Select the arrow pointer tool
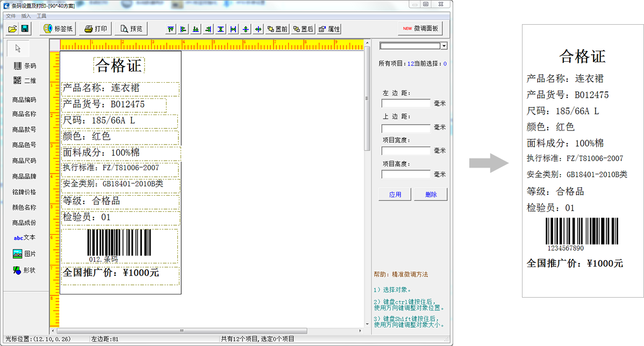The width and height of the screenshot is (644, 346). click(x=17, y=48)
